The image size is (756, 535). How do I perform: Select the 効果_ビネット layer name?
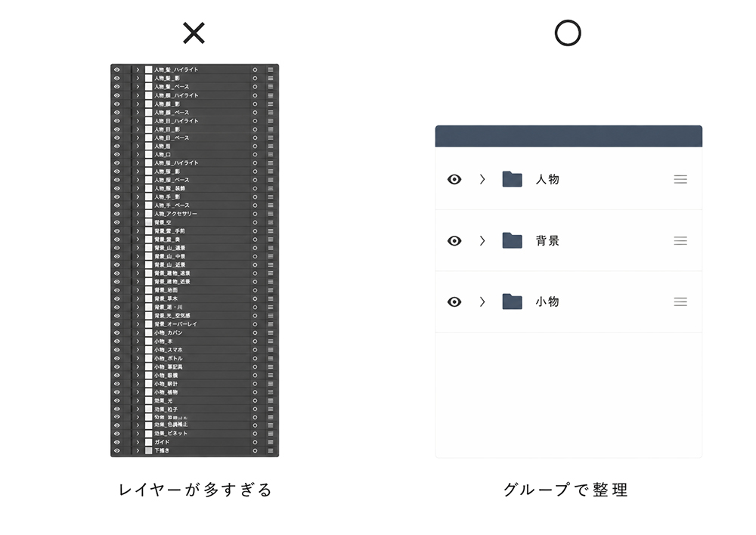(x=171, y=433)
